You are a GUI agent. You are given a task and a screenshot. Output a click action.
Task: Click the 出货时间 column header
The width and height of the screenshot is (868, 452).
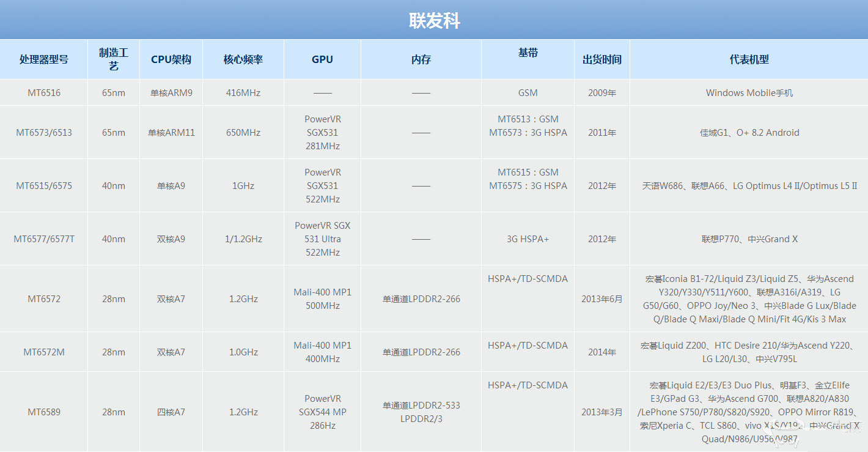pyautogui.click(x=602, y=59)
